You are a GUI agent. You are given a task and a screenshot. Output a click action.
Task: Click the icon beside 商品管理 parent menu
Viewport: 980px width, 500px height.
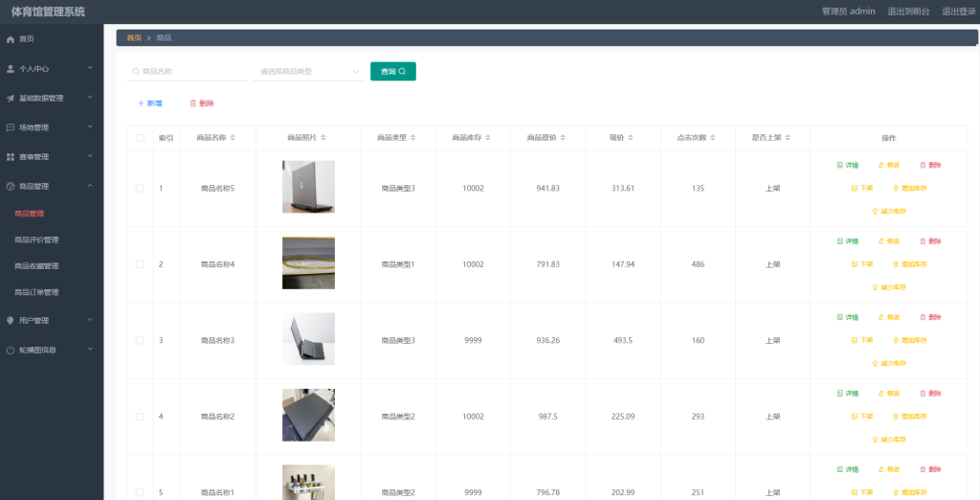[x=10, y=187]
